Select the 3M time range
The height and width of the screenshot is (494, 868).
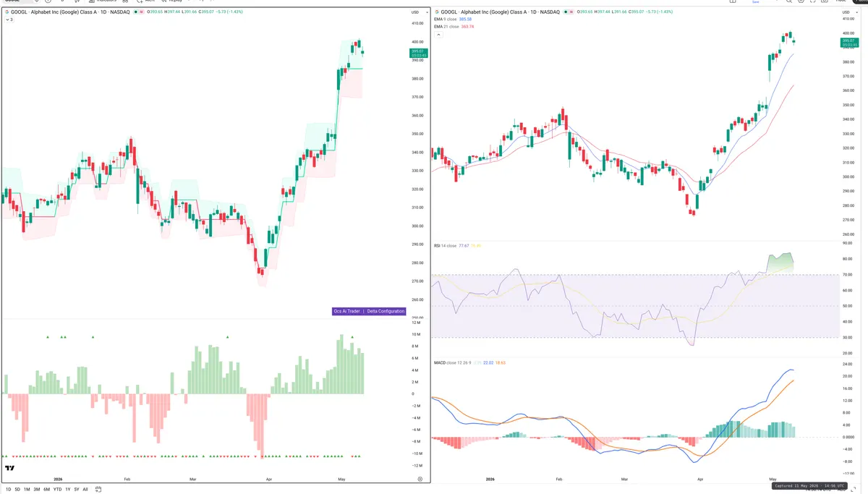[x=37, y=490]
